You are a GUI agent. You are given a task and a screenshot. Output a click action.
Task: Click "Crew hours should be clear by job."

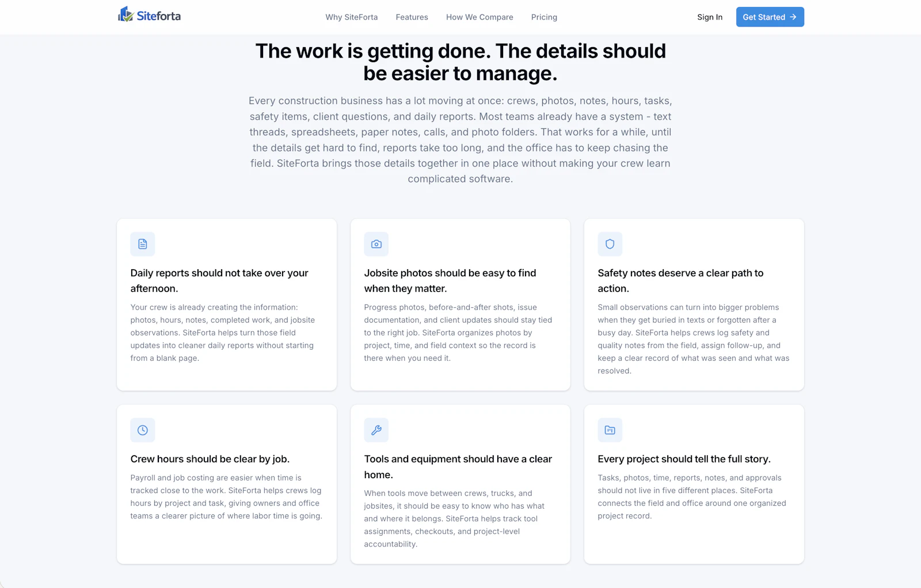point(210,459)
